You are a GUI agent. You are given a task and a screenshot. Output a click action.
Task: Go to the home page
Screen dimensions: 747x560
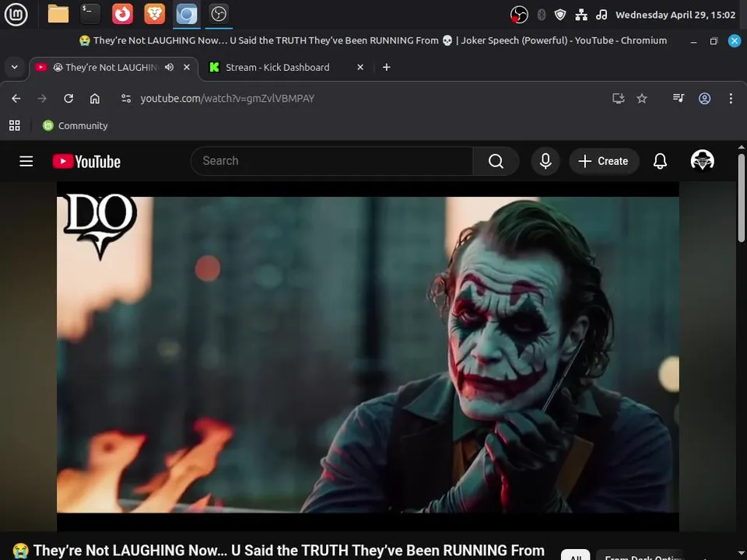[x=95, y=99]
